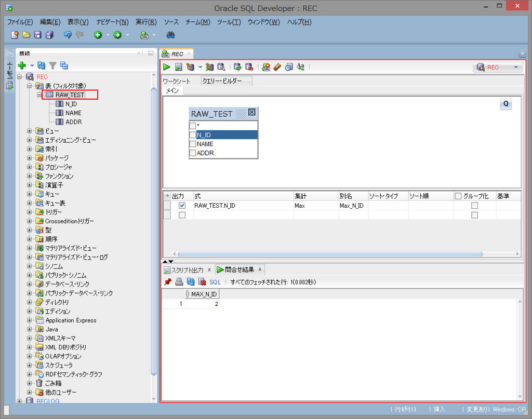Image resolution: width=532 pixels, height=419 pixels.
Task: Expand the 索引 tree node
Action: (30, 149)
